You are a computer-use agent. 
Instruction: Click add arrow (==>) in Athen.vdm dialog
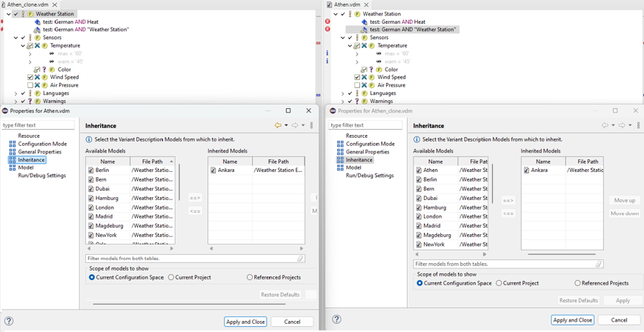(x=195, y=198)
